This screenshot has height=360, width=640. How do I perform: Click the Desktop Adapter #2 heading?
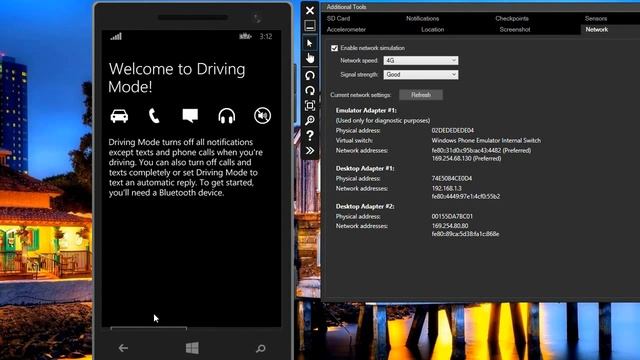click(x=365, y=206)
